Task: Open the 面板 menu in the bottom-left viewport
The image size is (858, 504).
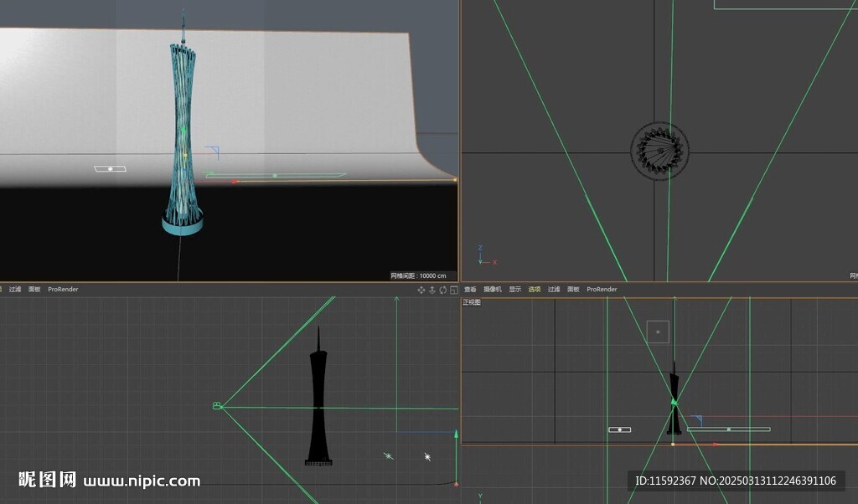Action: pyautogui.click(x=34, y=289)
